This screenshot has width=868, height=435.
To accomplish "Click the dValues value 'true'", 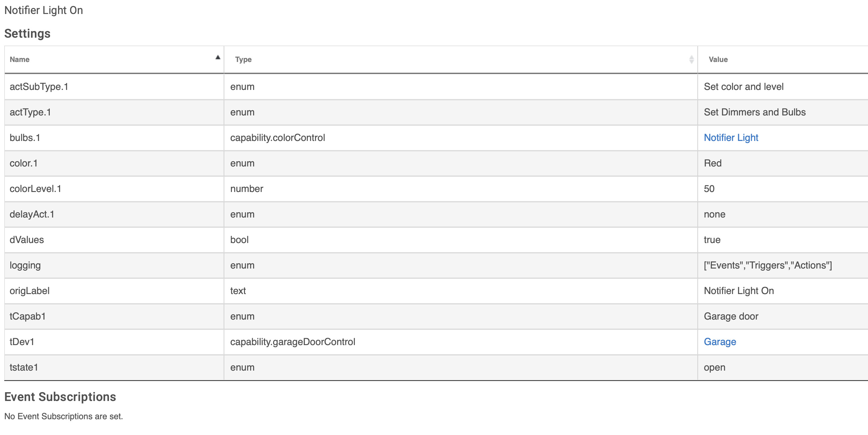I will pos(712,240).
